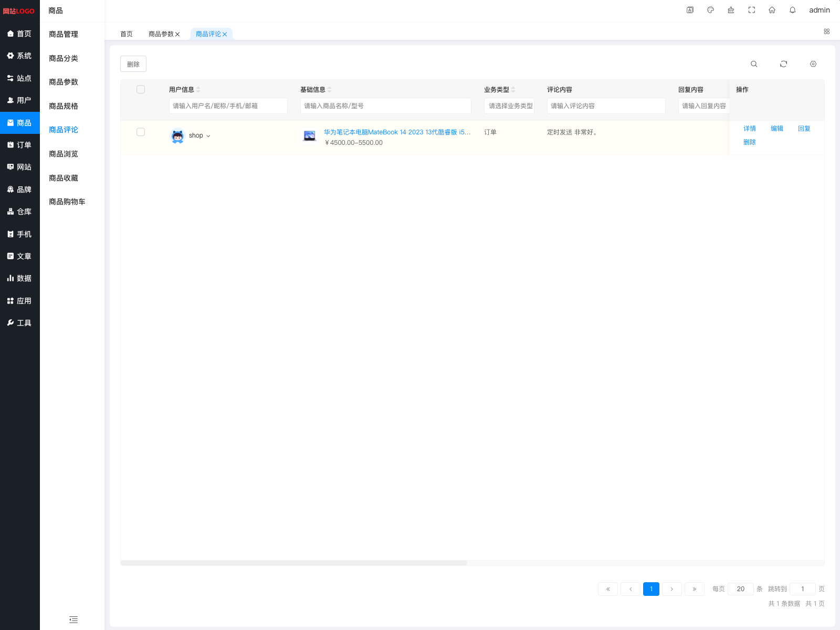
Task: Collapse the sidebar menu icon at bottom
Action: [73, 619]
